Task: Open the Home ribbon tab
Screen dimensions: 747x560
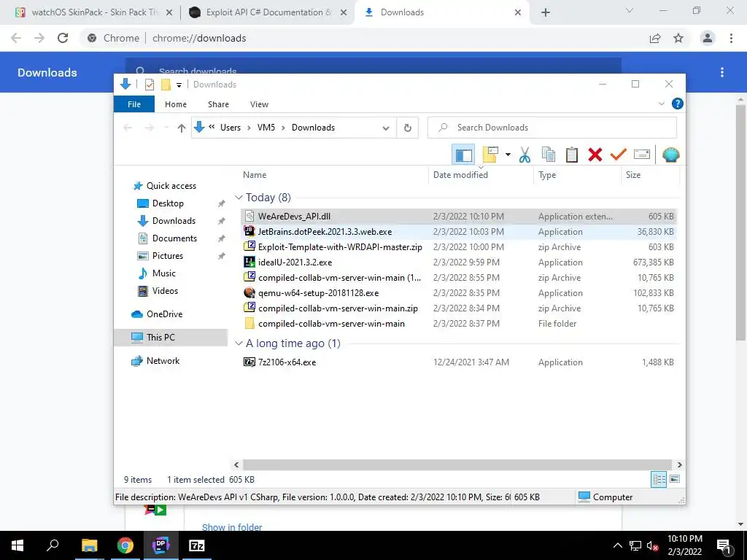Action: click(176, 104)
